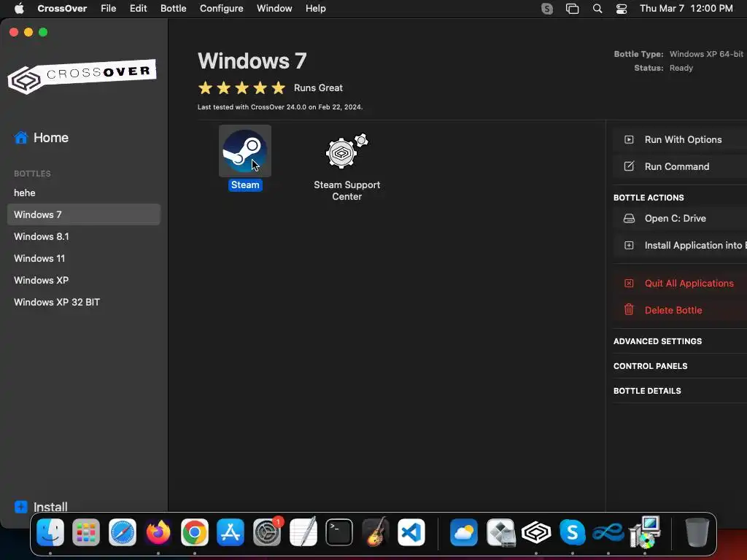The height and width of the screenshot is (560, 747).
Task: Open Terminal from the Dock
Action: (x=339, y=532)
